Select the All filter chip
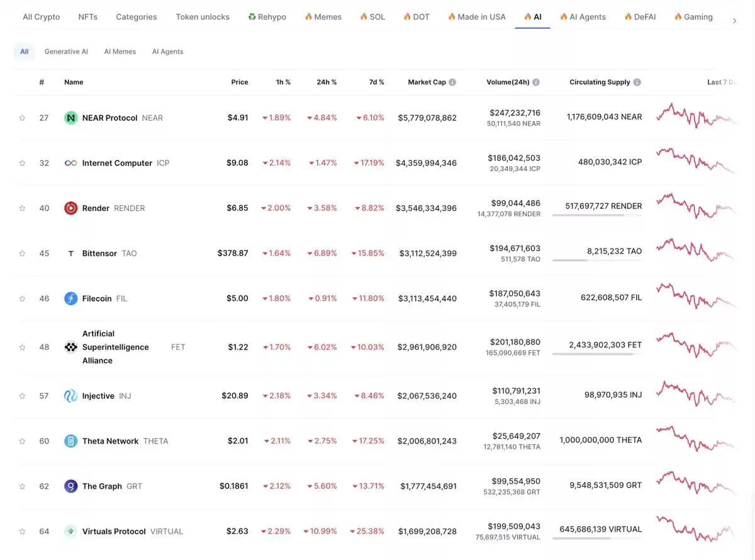 pyautogui.click(x=24, y=52)
